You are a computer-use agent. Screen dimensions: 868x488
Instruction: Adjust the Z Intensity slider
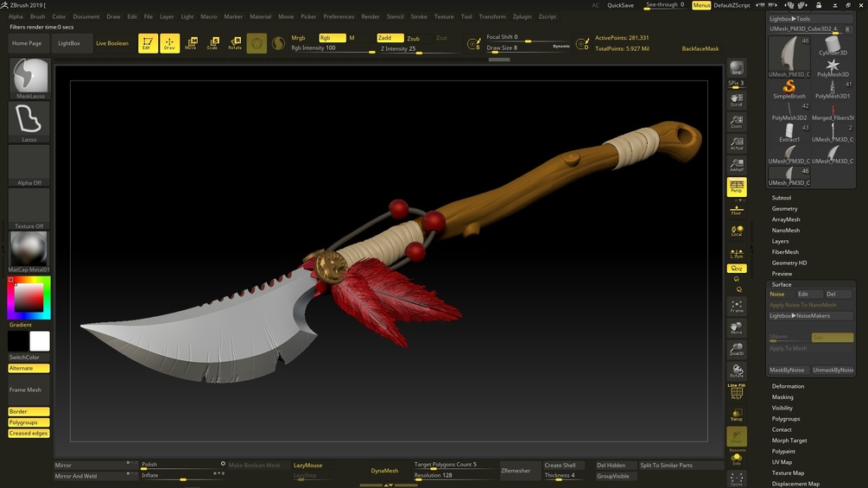pos(419,48)
